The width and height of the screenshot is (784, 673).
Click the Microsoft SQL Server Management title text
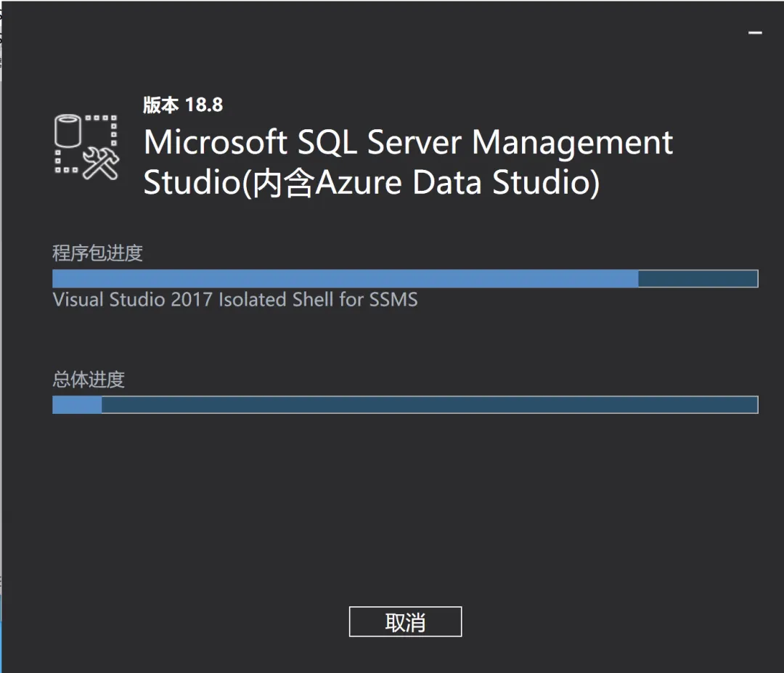pos(408,142)
